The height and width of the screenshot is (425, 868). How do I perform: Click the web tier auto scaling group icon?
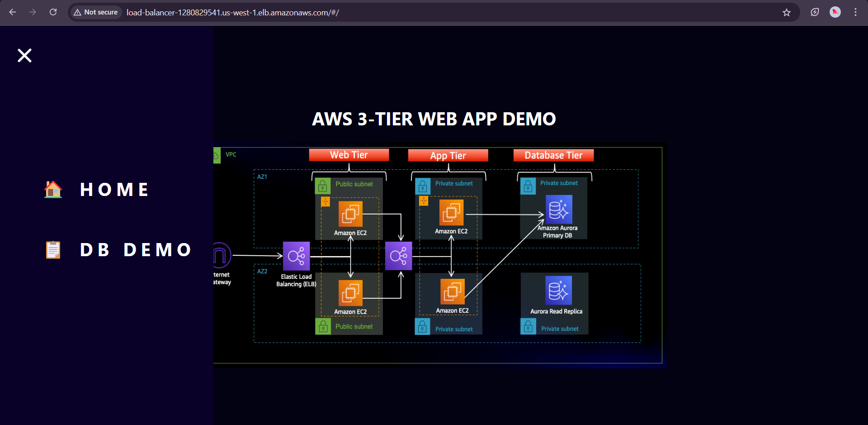[325, 202]
